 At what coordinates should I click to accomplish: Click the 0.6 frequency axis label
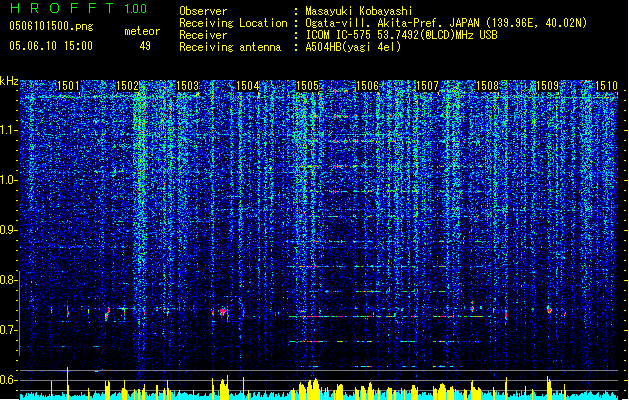click(8, 380)
